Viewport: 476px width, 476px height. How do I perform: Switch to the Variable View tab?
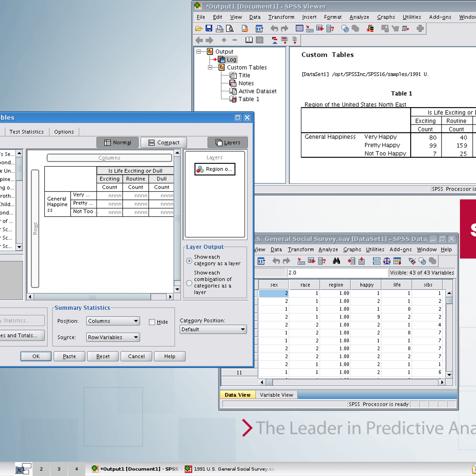pos(276,395)
